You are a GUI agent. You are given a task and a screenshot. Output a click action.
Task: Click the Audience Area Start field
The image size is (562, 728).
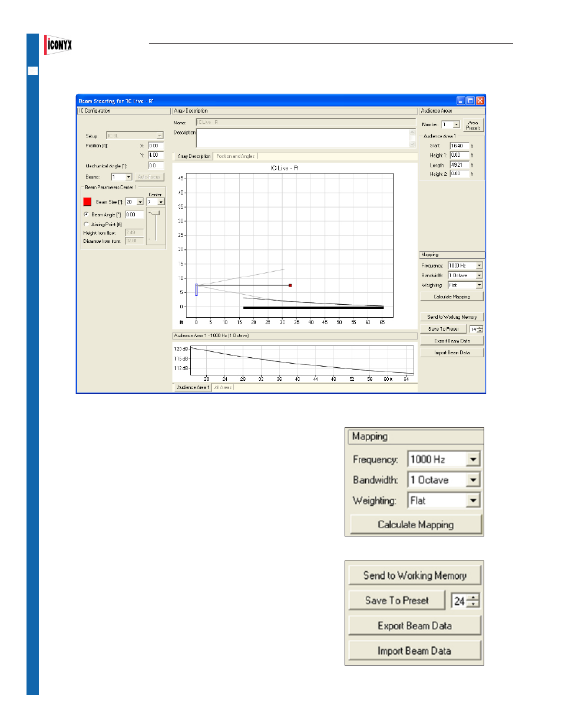pos(459,146)
